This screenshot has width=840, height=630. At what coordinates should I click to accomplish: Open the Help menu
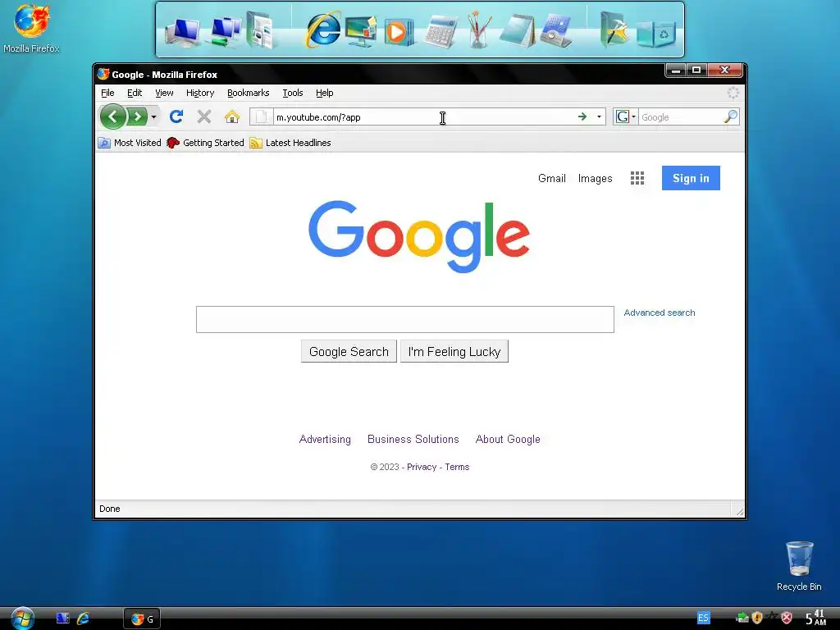point(324,93)
